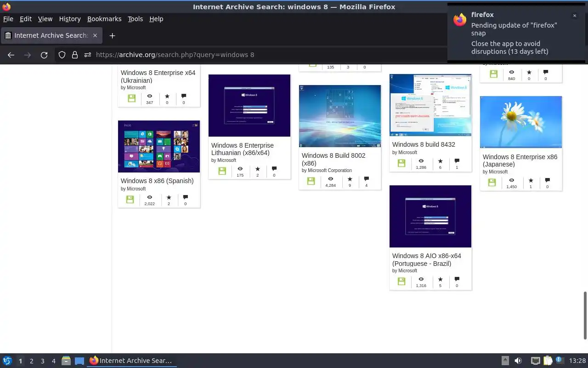
Task: Click the software icon on Windows 8 Enterprise Lithuanian card
Action: click(222, 171)
